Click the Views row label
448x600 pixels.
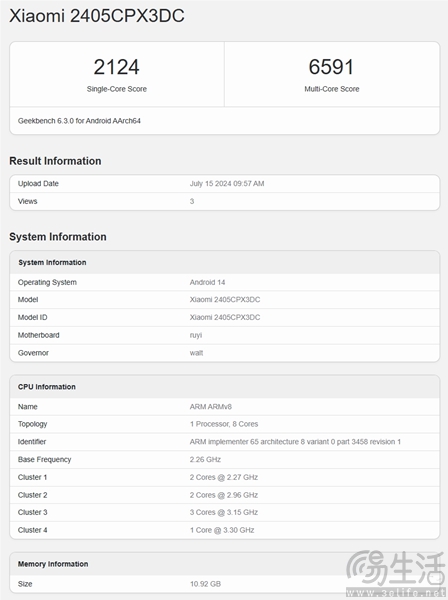[28, 201]
